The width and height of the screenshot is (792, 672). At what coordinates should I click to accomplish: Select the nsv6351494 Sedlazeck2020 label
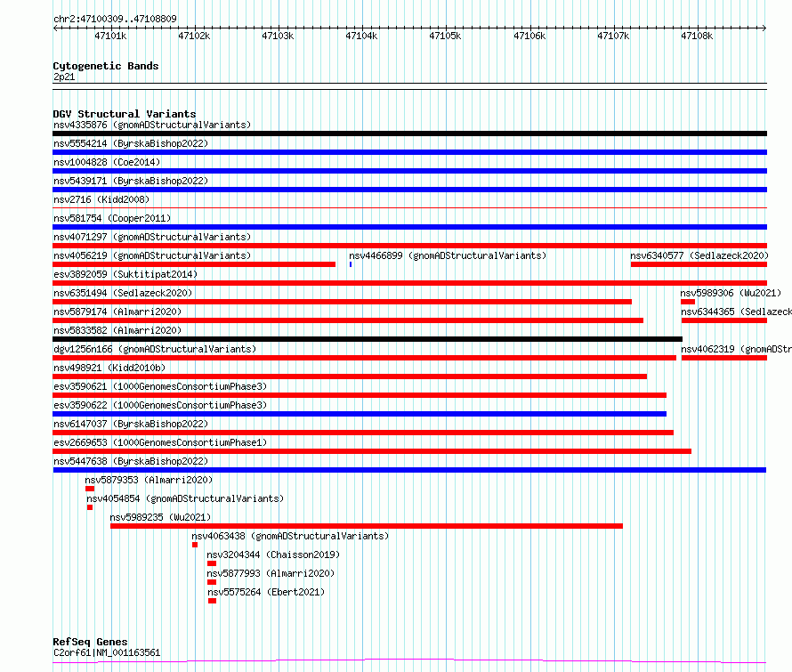coord(123,293)
